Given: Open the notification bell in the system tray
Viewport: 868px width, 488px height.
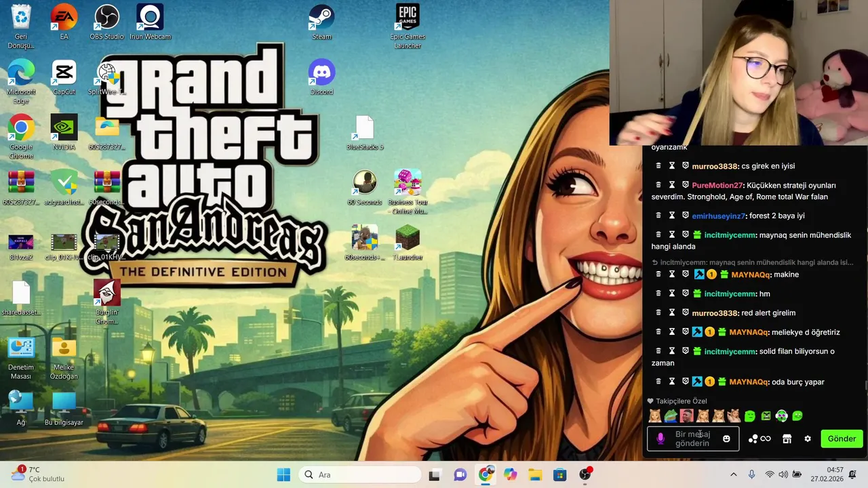Looking at the screenshot, I should coord(853,474).
